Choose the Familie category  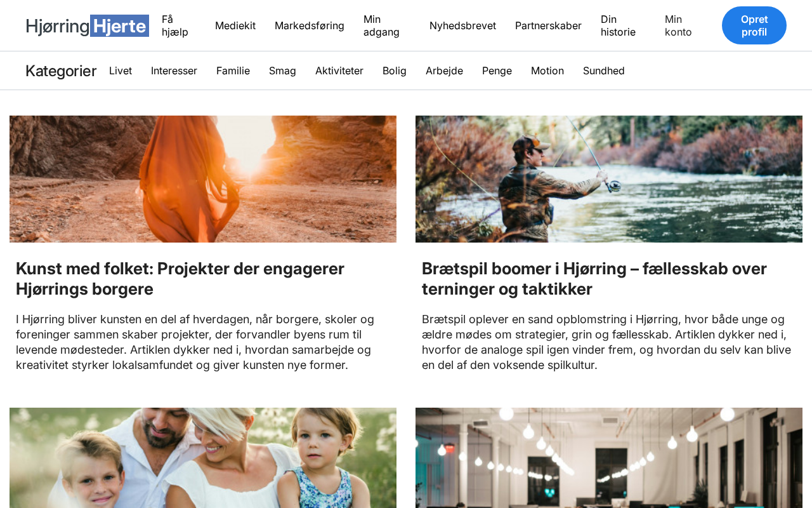pos(233,70)
